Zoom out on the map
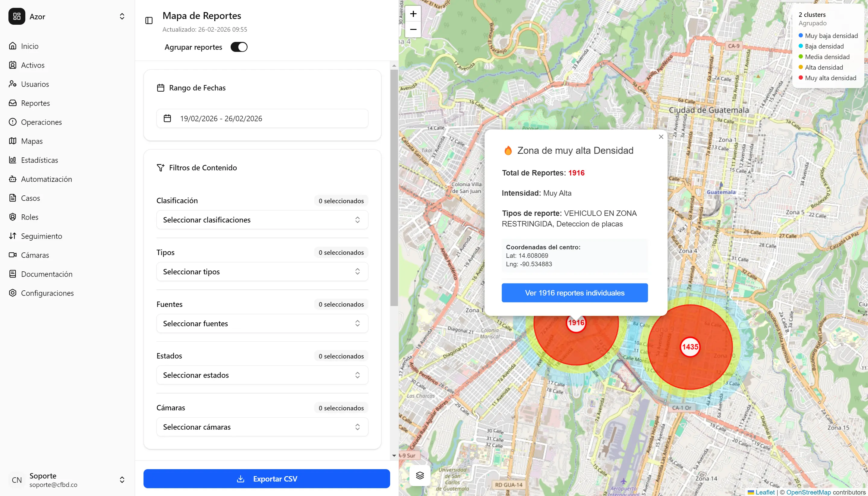 coord(413,30)
